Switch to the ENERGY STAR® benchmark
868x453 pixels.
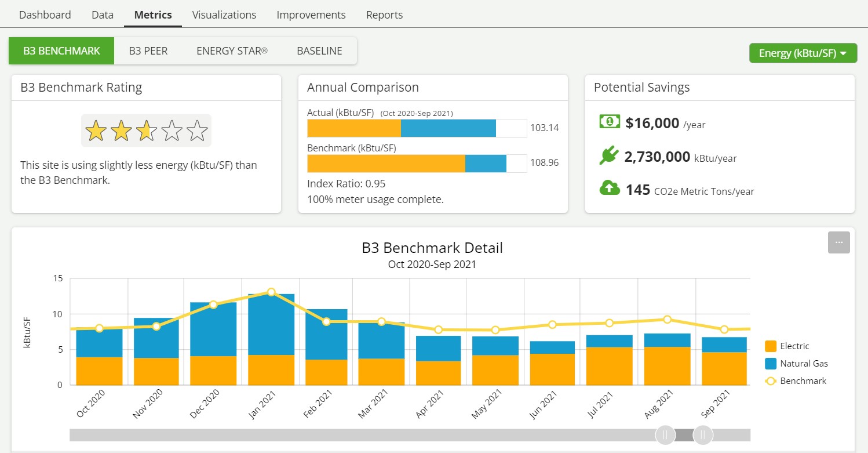(231, 50)
